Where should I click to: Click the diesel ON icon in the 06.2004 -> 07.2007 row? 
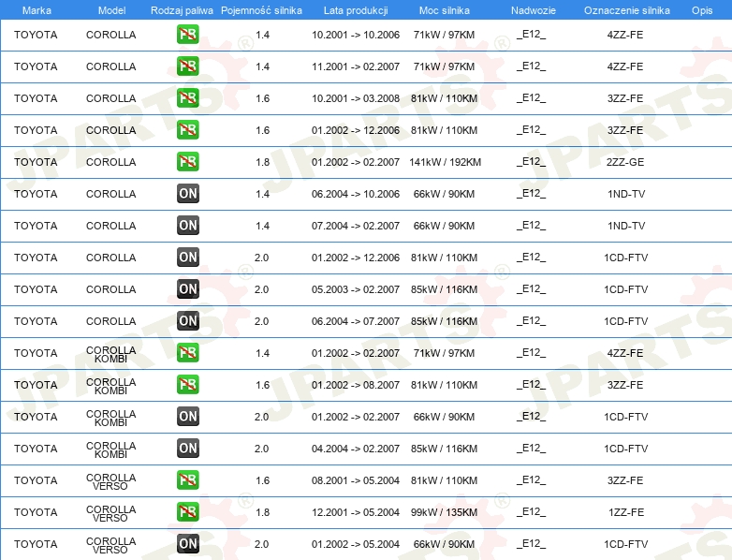[x=187, y=321]
